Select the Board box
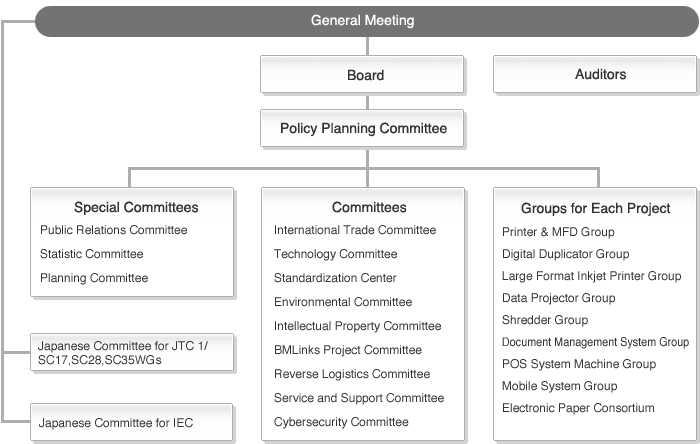Screen dimensions: 700x444 365,75
